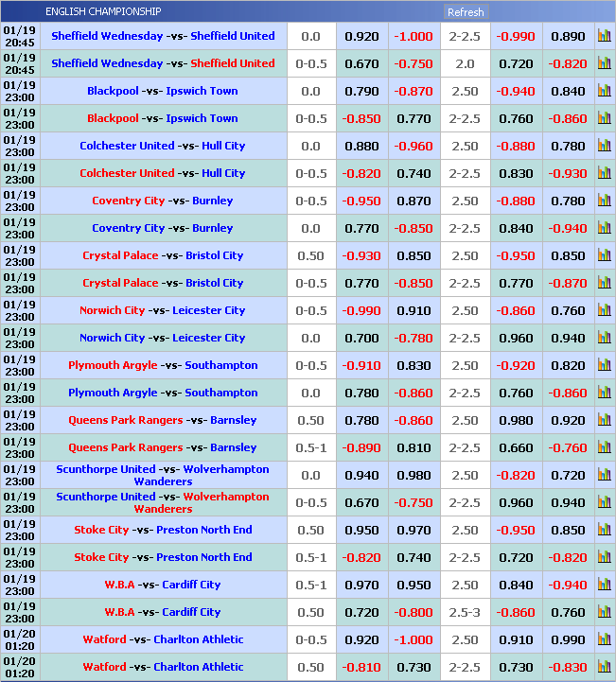This screenshot has width=616, height=682.
Task: Pick 0.980 over odds in Queens Park Rangers row
Action: 516,421
